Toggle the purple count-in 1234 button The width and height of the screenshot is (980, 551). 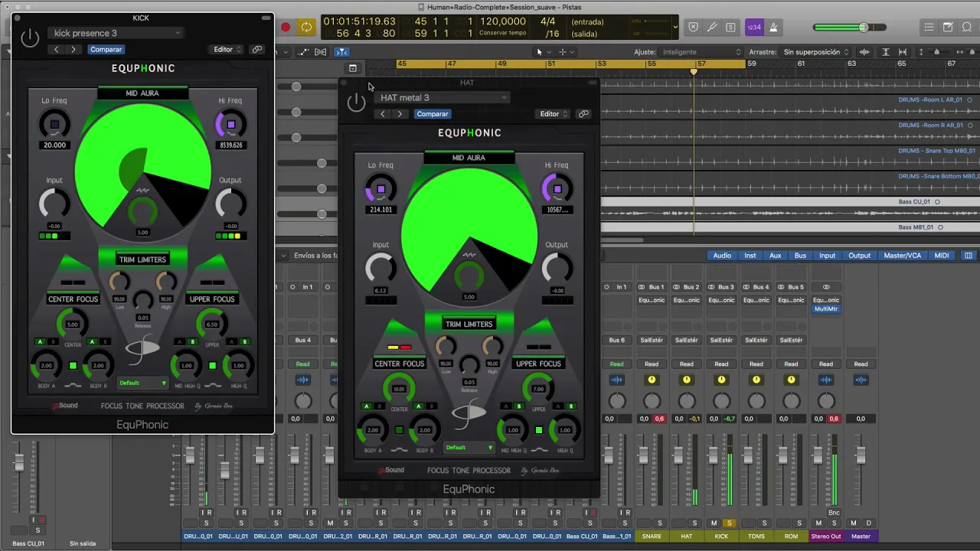754,28
